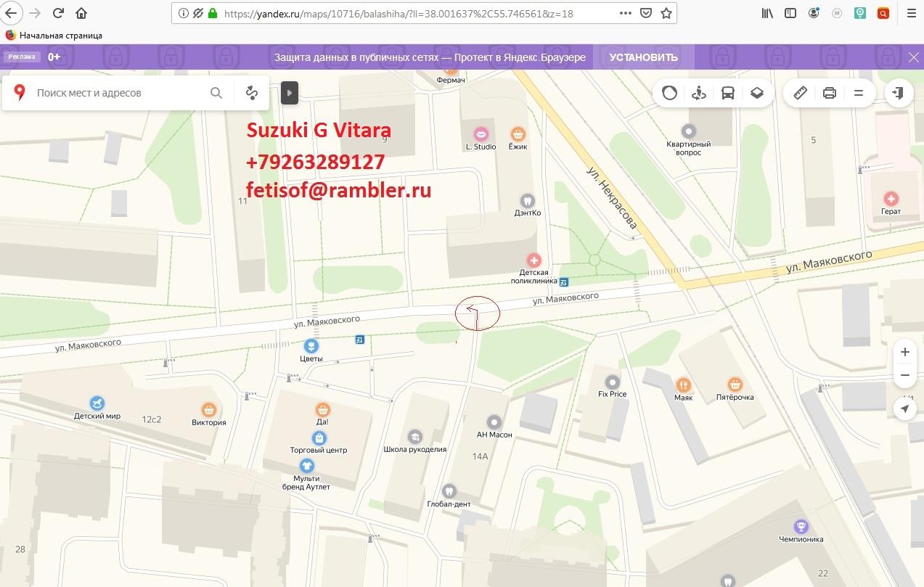Expand the side panel arrow
Screen dimensions: 924x587
(x=289, y=93)
